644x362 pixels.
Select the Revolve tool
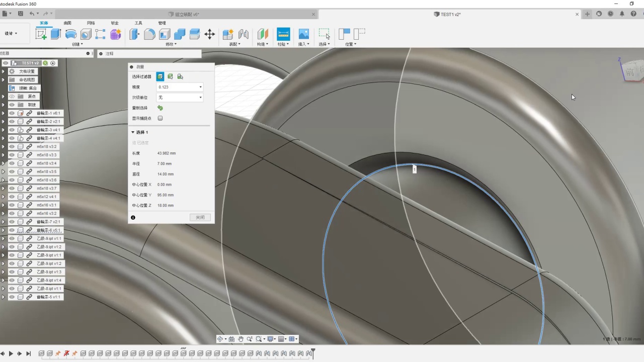pyautogui.click(x=71, y=34)
